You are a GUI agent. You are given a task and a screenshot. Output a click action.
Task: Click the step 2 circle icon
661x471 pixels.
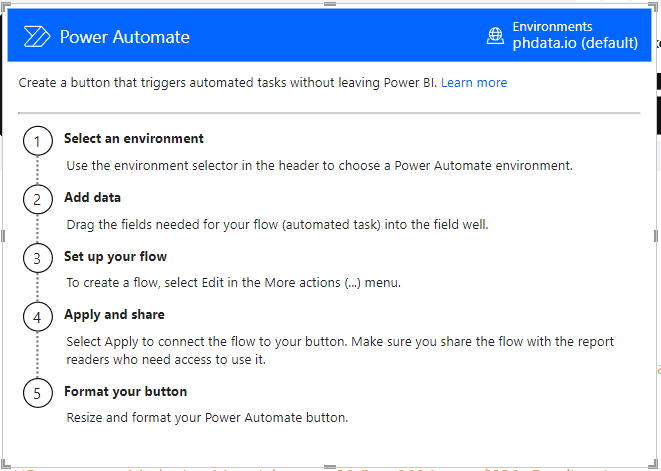(37, 200)
